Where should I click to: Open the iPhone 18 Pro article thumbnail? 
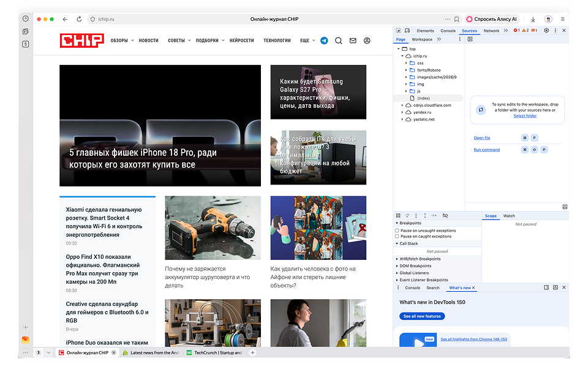click(160, 125)
